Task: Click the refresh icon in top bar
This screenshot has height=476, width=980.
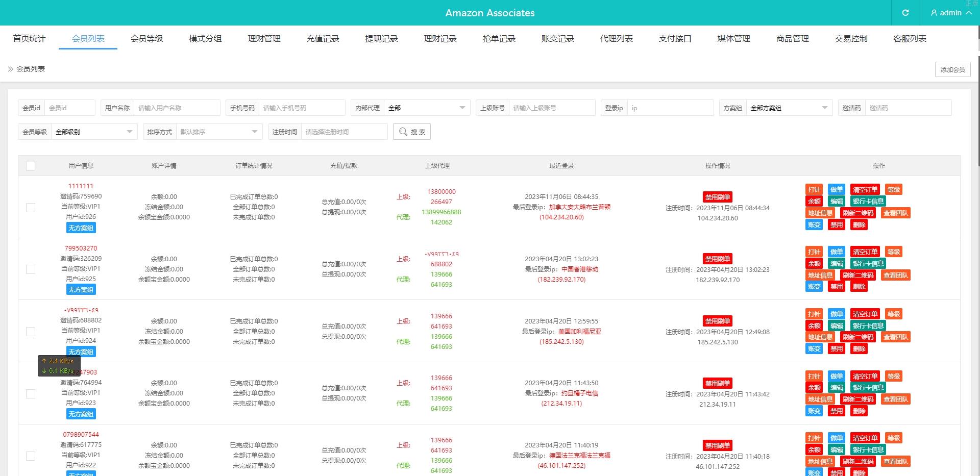Action: point(905,13)
